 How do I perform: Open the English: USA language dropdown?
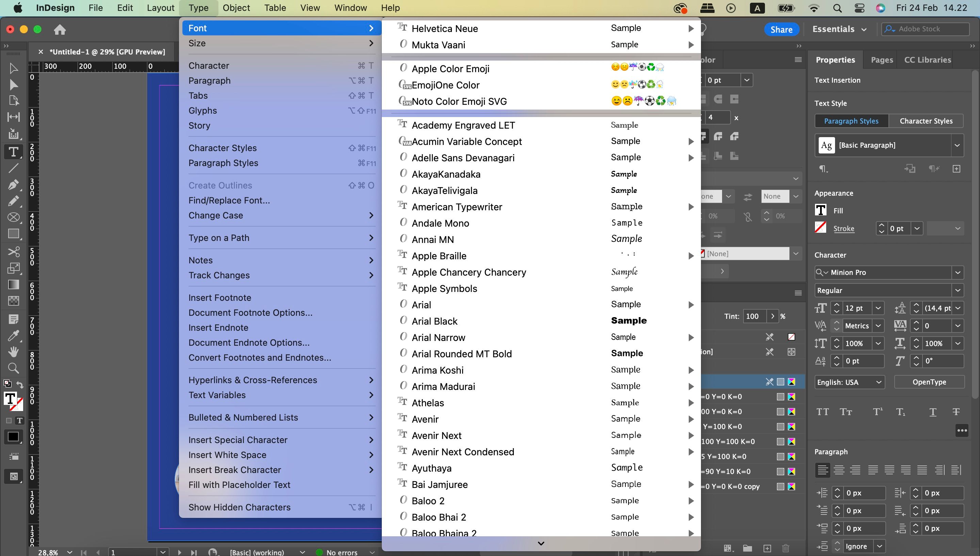click(879, 382)
